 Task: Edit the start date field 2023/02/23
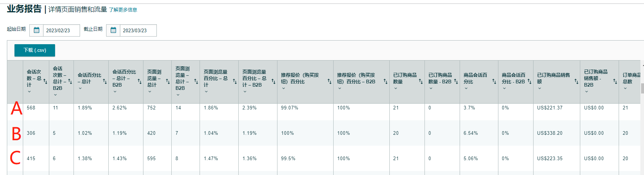62,30
